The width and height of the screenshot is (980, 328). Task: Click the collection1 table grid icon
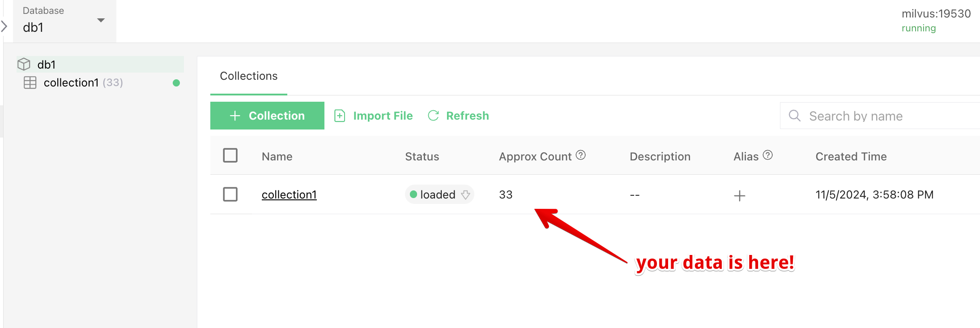tap(30, 82)
